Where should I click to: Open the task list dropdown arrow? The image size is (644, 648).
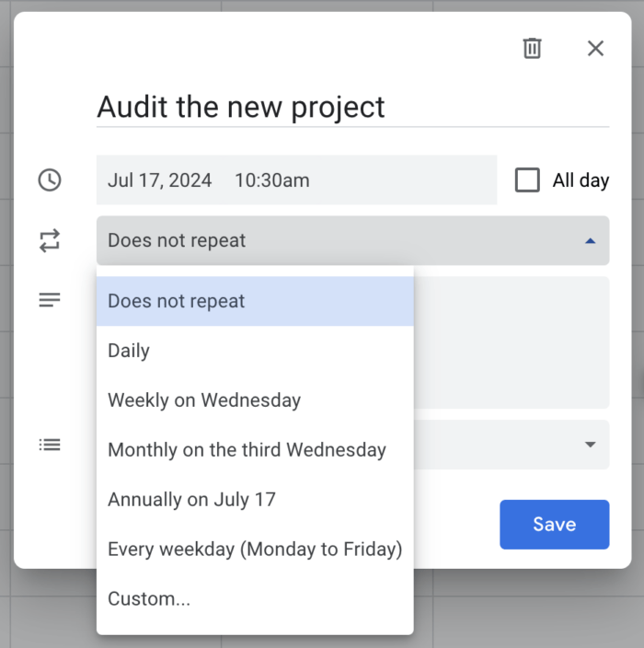tap(590, 445)
